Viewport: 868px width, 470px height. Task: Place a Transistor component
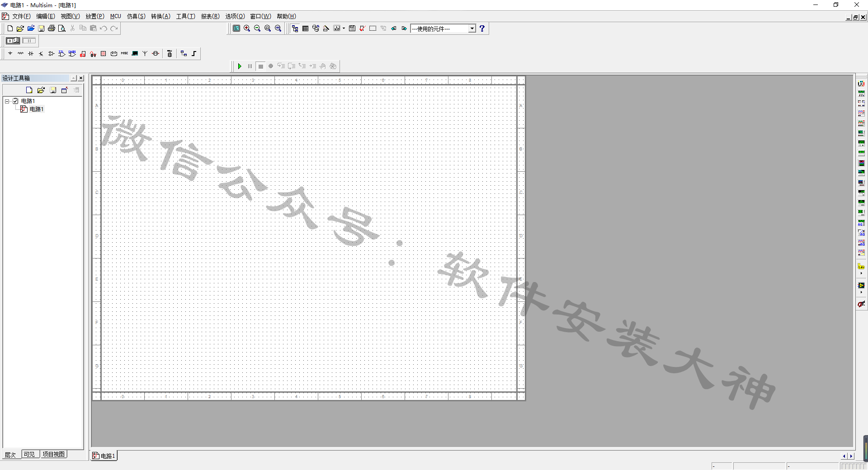(x=41, y=53)
